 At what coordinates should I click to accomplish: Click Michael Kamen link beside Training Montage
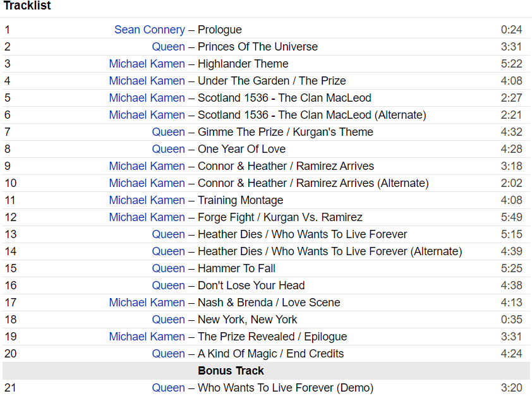click(x=147, y=200)
